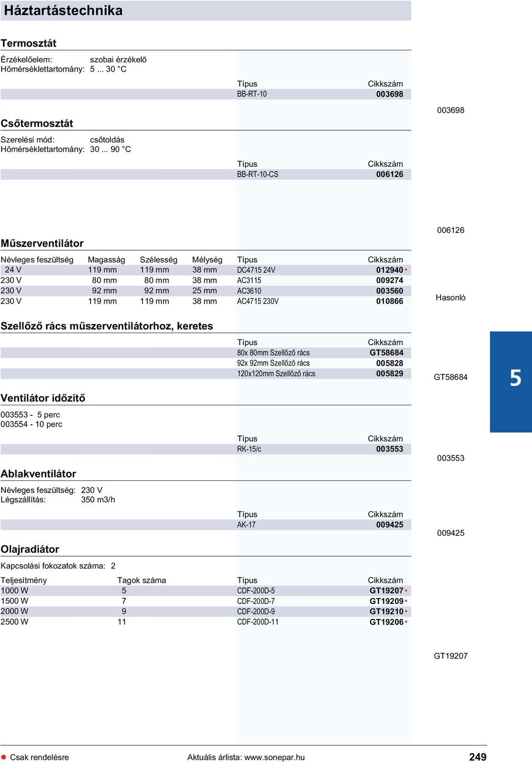Click article number 009425 in table
The image size is (532, 762).
[x=390, y=525]
